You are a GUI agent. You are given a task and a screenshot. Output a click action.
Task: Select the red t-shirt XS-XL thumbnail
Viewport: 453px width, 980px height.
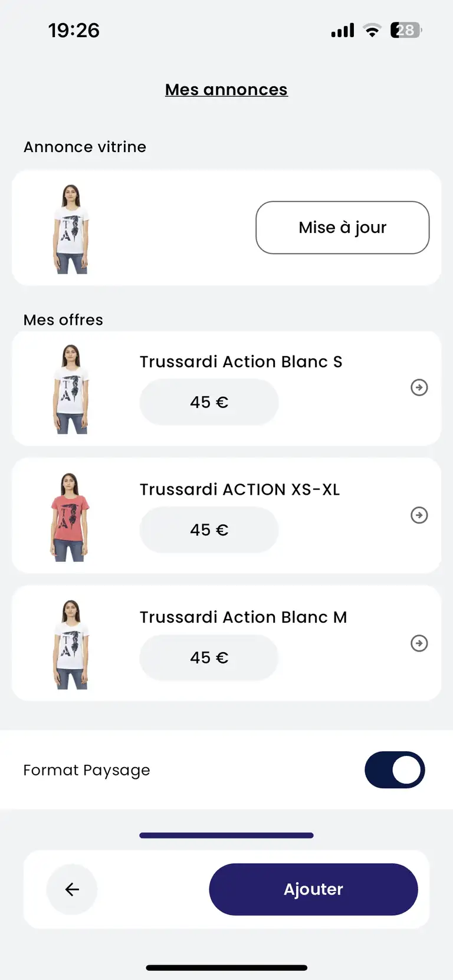pos(70,517)
